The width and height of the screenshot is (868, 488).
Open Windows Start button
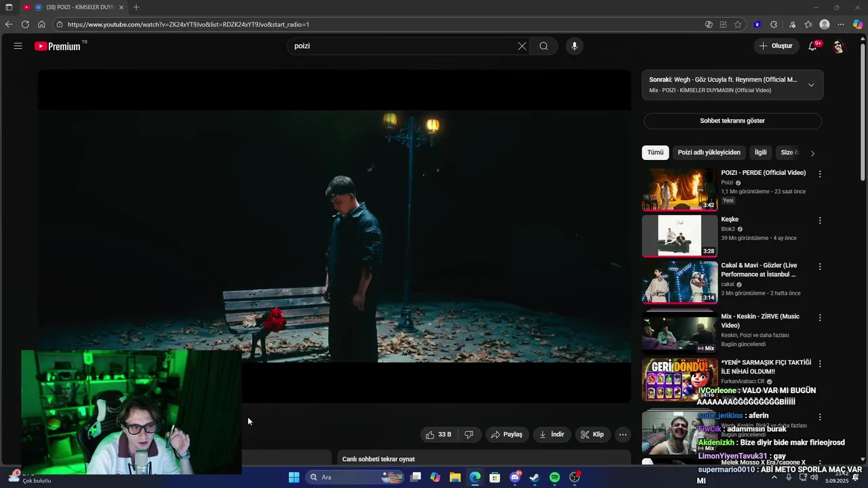[294, 477]
